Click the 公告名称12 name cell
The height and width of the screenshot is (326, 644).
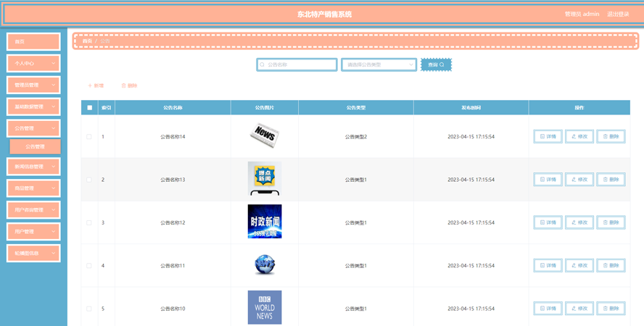point(173,222)
